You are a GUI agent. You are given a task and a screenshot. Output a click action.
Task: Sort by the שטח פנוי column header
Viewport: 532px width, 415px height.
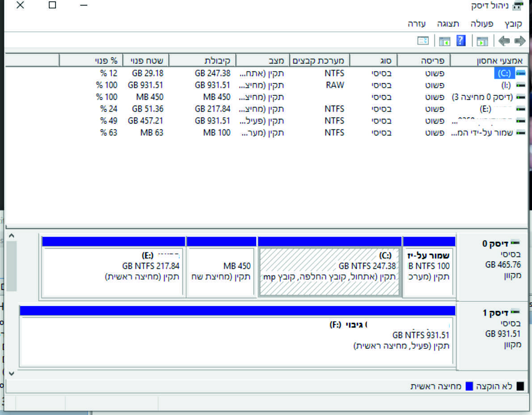(x=145, y=60)
